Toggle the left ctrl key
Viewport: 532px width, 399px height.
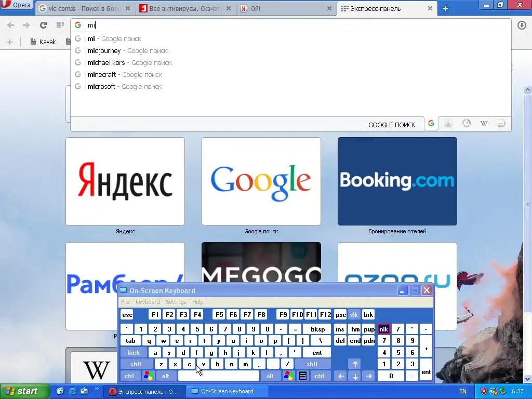[x=129, y=376]
